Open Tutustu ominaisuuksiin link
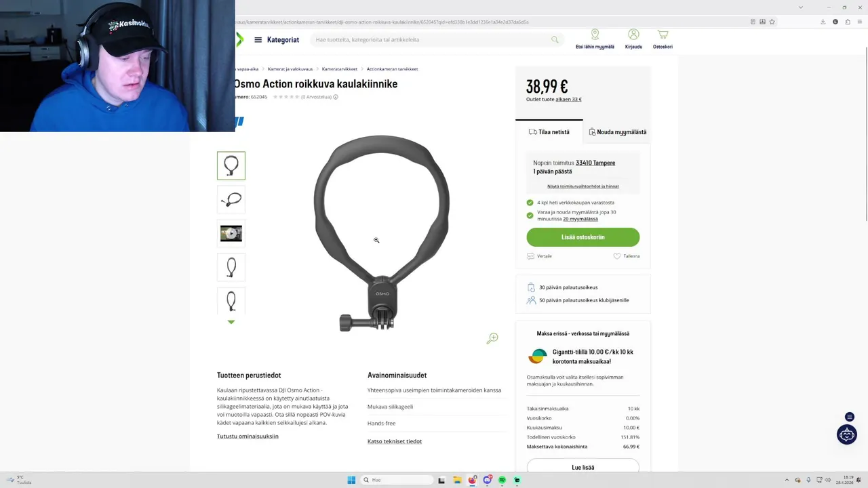The width and height of the screenshot is (868, 488). 248,436
